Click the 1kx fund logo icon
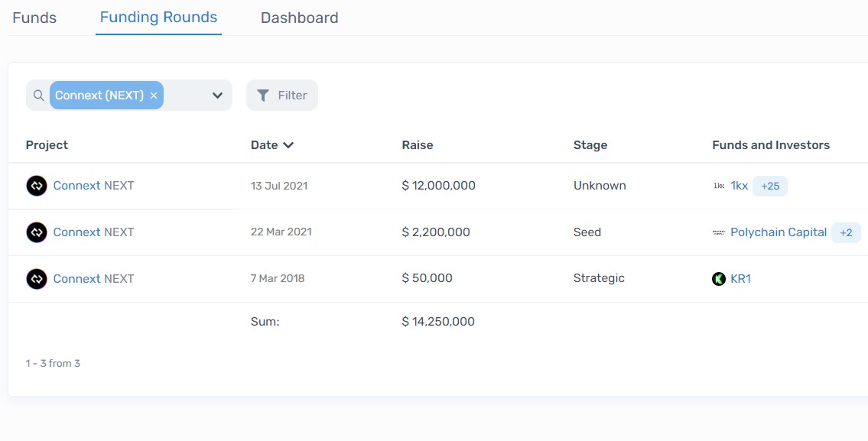This screenshot has height=441, width=868. click(x=719, y=186)
